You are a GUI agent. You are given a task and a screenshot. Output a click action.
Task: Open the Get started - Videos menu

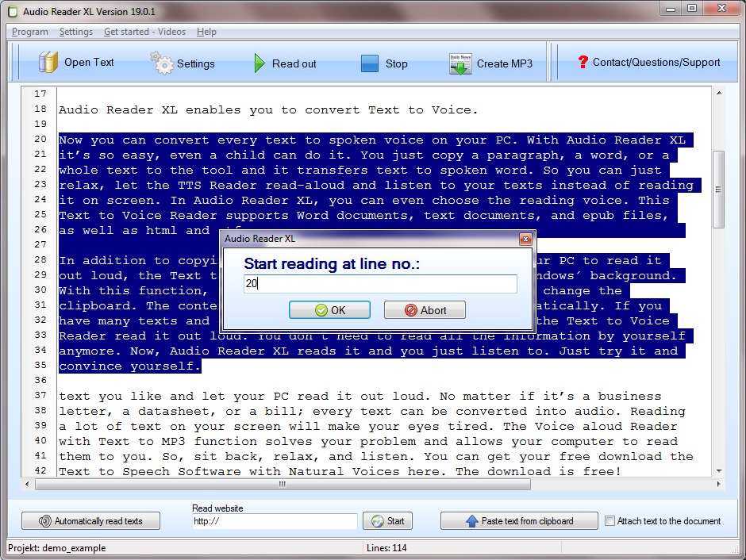[x=144, y=32]
